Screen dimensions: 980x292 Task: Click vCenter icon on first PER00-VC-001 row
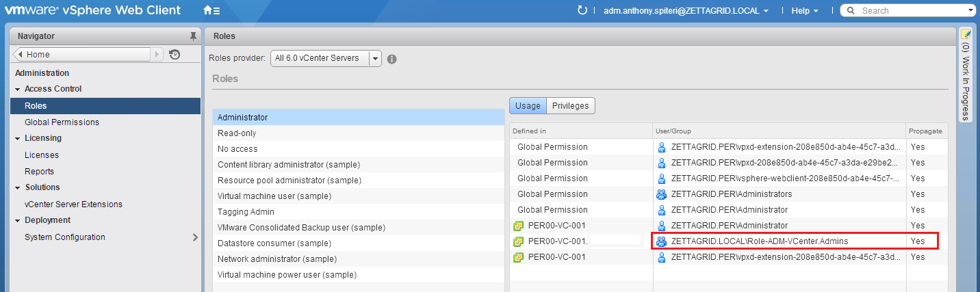pyautogui.click(x=519, y=226)
